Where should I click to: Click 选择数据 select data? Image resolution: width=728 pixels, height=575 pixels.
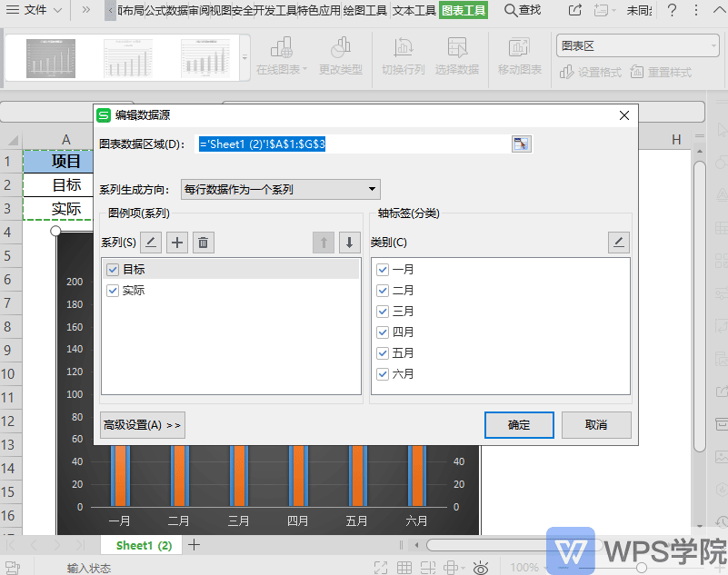(x=457, y=56)
